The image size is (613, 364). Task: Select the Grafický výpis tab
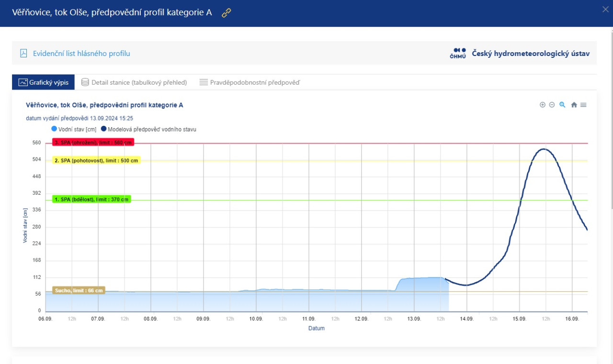point(44,82)
